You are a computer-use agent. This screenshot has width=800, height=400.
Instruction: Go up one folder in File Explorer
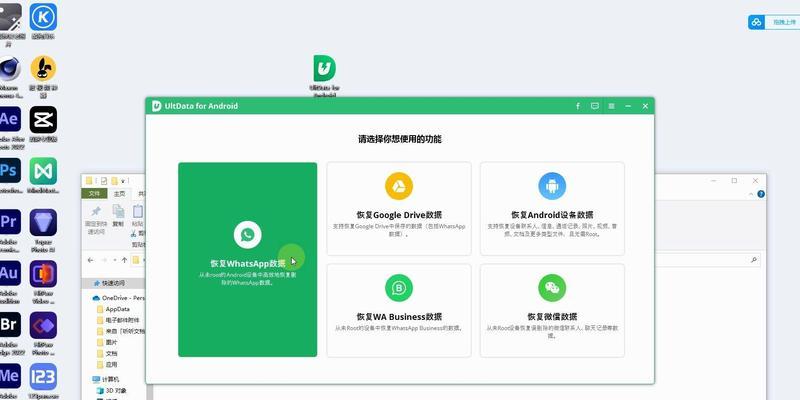coord(124,260)
